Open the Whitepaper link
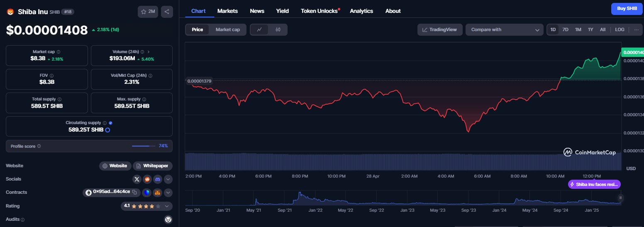 coord(152,166)
